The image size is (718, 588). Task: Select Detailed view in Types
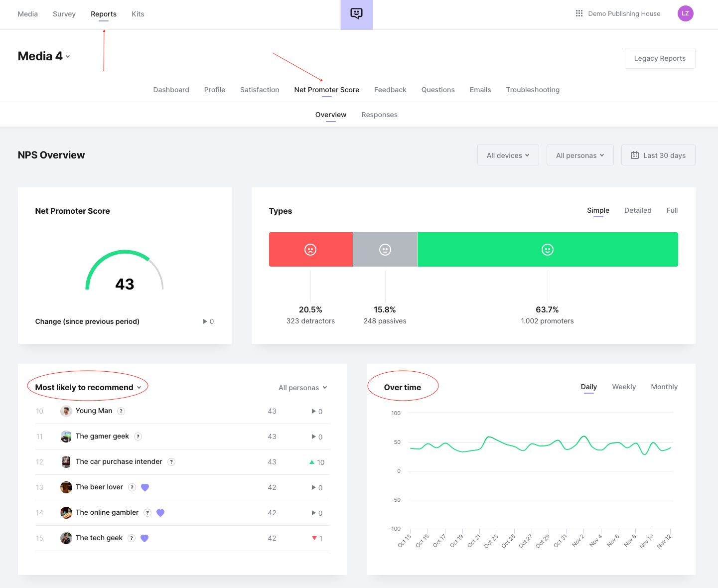[638, 210]
